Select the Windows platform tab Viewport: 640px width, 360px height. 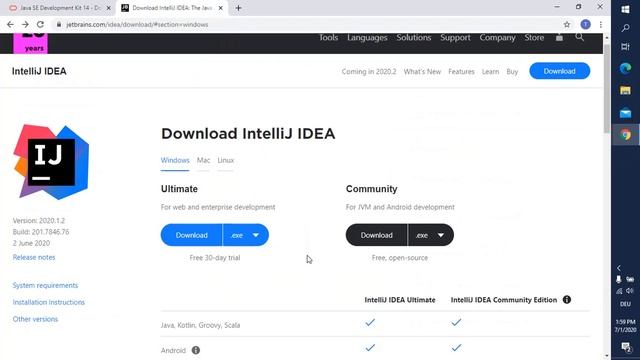coord(175,160)
